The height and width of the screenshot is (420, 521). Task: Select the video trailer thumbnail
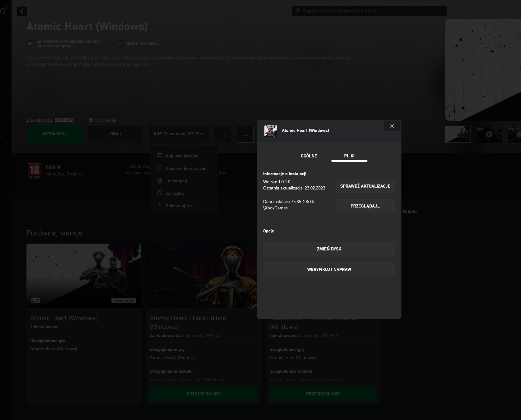pos(489,134)
